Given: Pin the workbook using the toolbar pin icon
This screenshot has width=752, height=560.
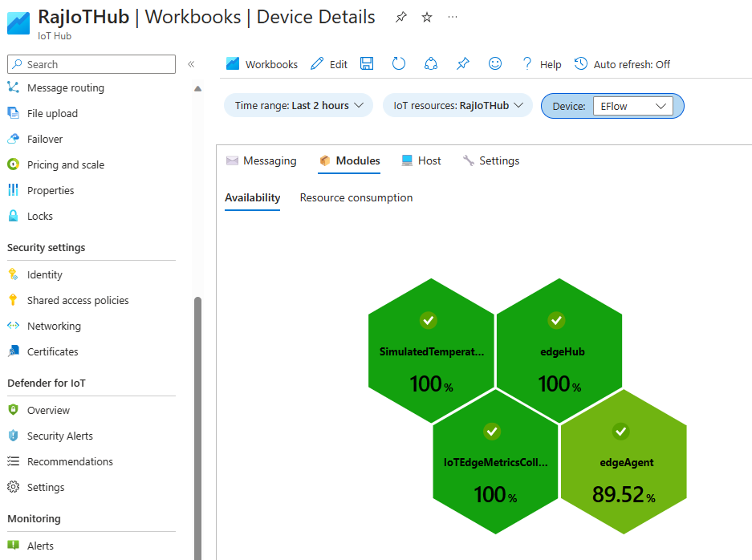Looking at the screenshot, I should [x=463, y=63].
